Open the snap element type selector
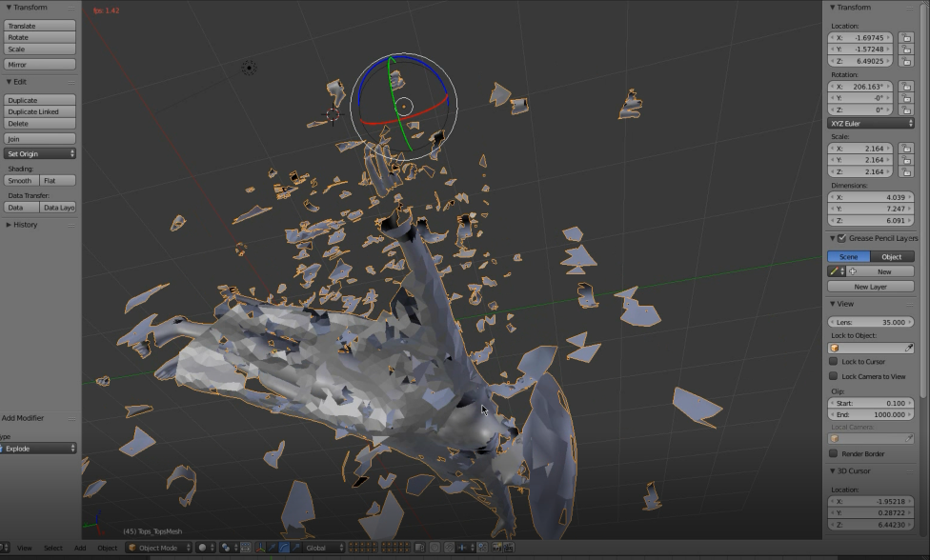This screenshot has height=560, width=930. point(465,548)
